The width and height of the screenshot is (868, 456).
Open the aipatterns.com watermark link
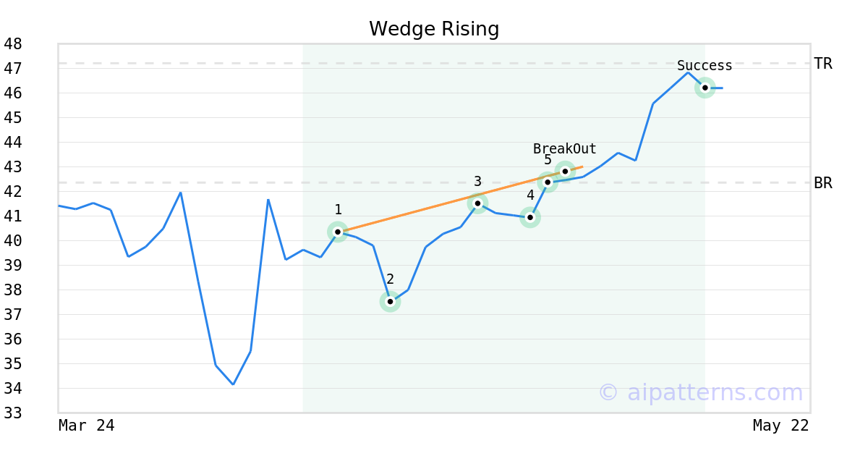coord(700,392)
